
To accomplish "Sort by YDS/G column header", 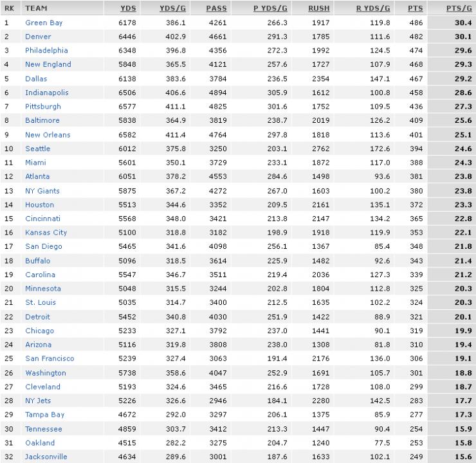I will click(172, 8).
